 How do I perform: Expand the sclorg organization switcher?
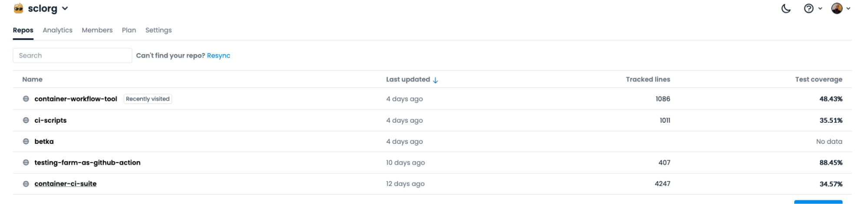(x=65, y=8)
